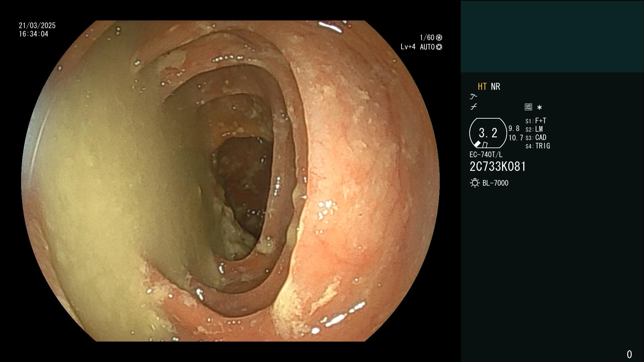Click the shutter speed fan icon beside 1/60

point(439,38)
